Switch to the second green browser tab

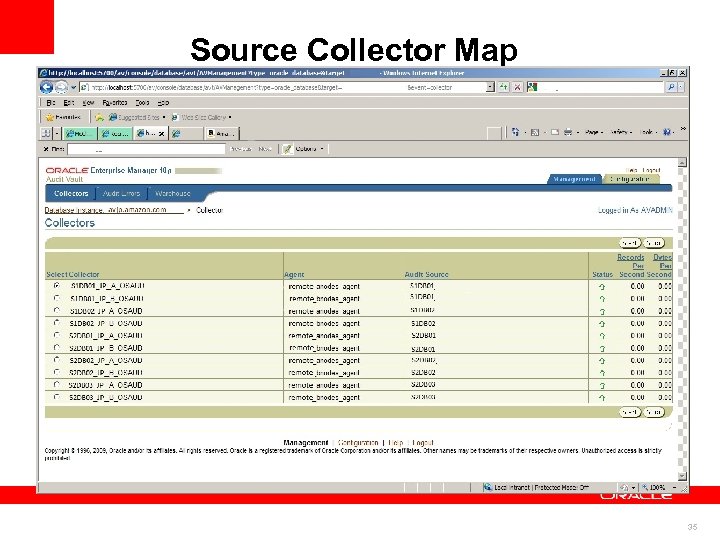tap(115, 134)
